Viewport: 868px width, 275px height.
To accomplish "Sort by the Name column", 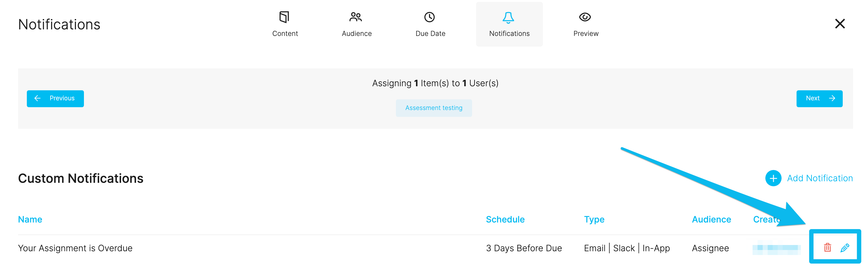I will [30, 219].
